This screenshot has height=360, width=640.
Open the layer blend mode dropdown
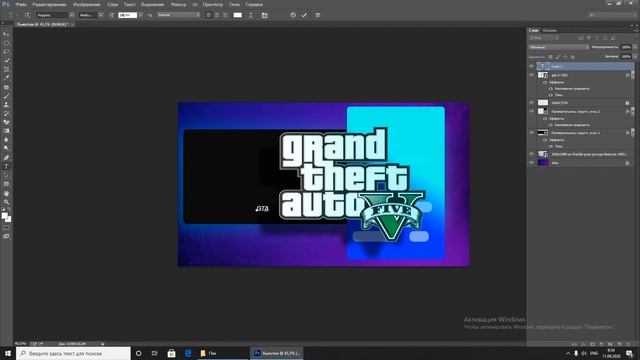(559, 47)
